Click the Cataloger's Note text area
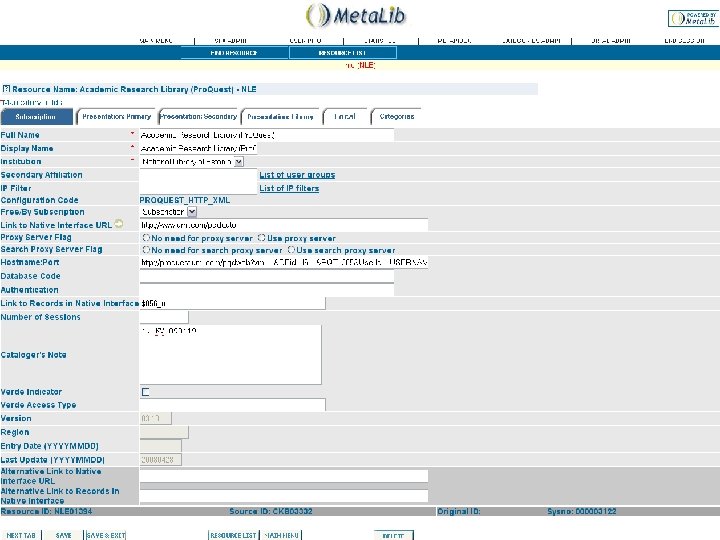The height and width of the screenshot is (540, 720). (231, 354)
